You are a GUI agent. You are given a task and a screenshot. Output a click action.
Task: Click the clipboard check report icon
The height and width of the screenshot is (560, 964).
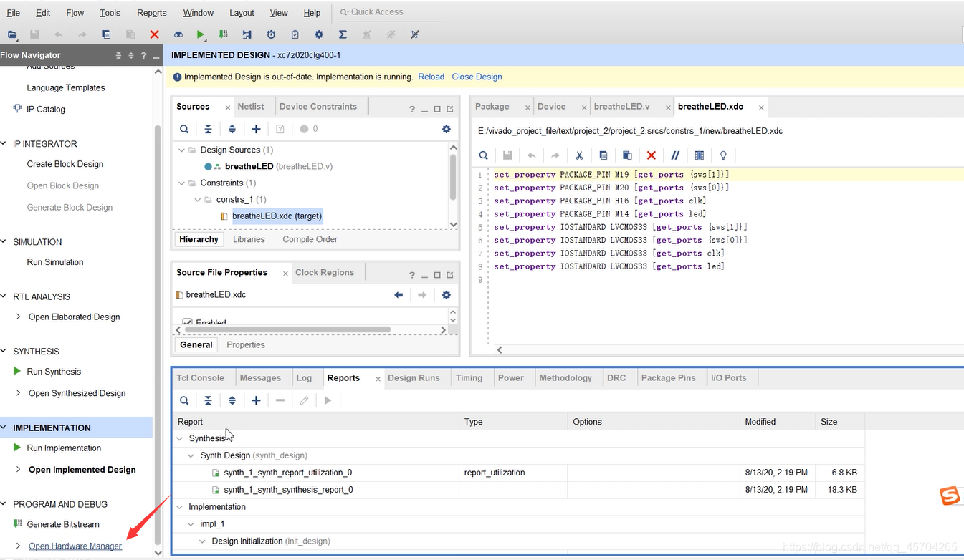(x=295, y=34)
